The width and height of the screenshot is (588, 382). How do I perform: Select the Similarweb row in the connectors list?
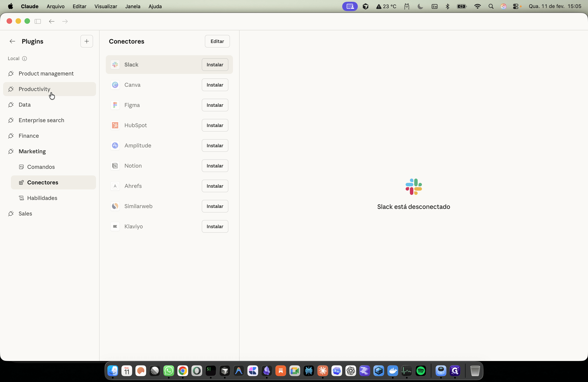pyautogui.click(x=169, y=206)
